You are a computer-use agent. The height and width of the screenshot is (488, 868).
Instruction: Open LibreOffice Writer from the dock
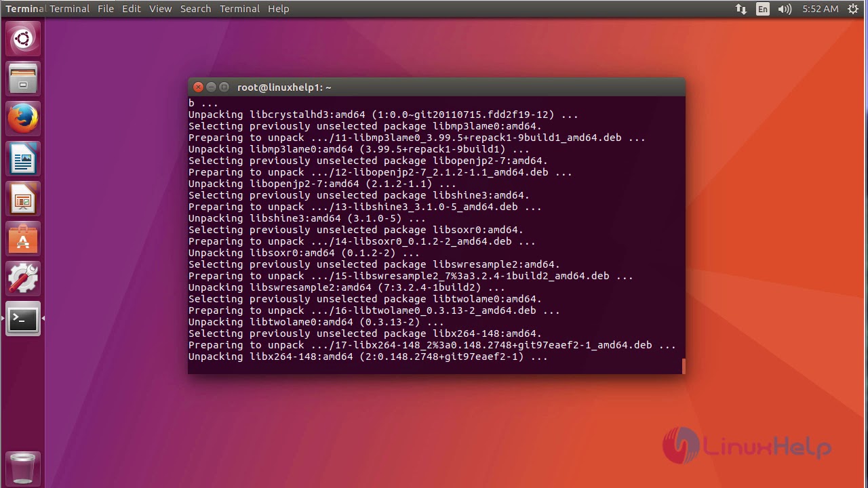pyautogui.click(x=23, y=159)
